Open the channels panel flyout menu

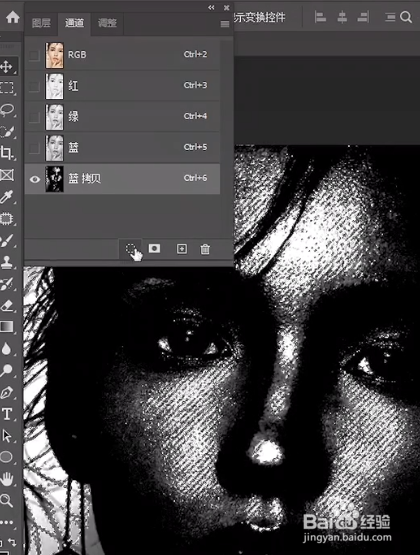(x=225, y=24)
